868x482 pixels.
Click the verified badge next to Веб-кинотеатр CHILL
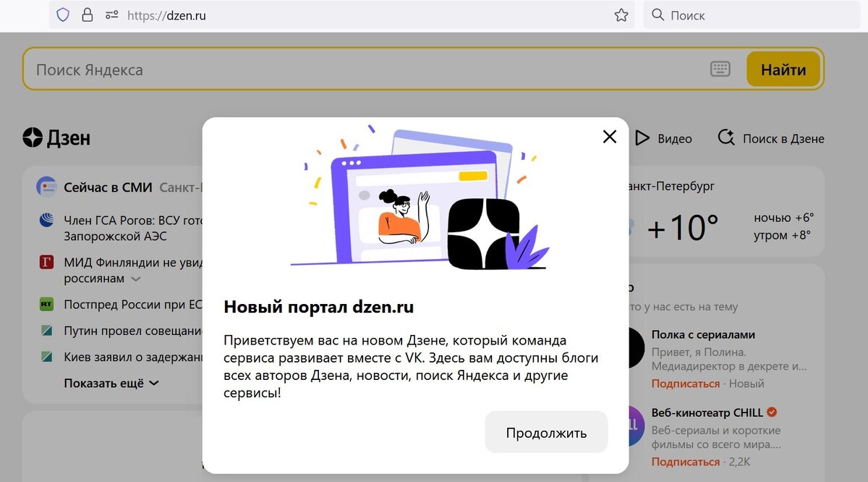770,412
